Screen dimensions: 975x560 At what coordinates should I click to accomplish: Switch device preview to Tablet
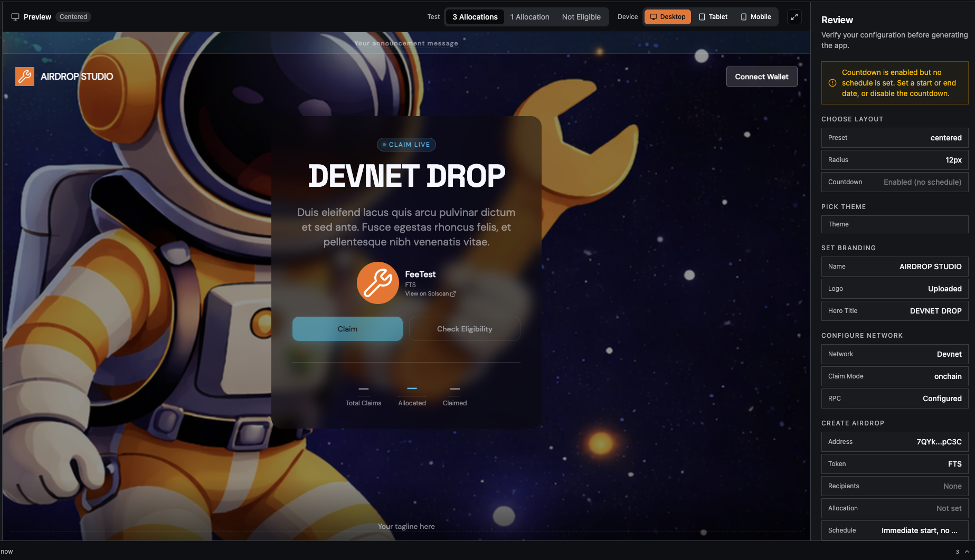[713, 17]
